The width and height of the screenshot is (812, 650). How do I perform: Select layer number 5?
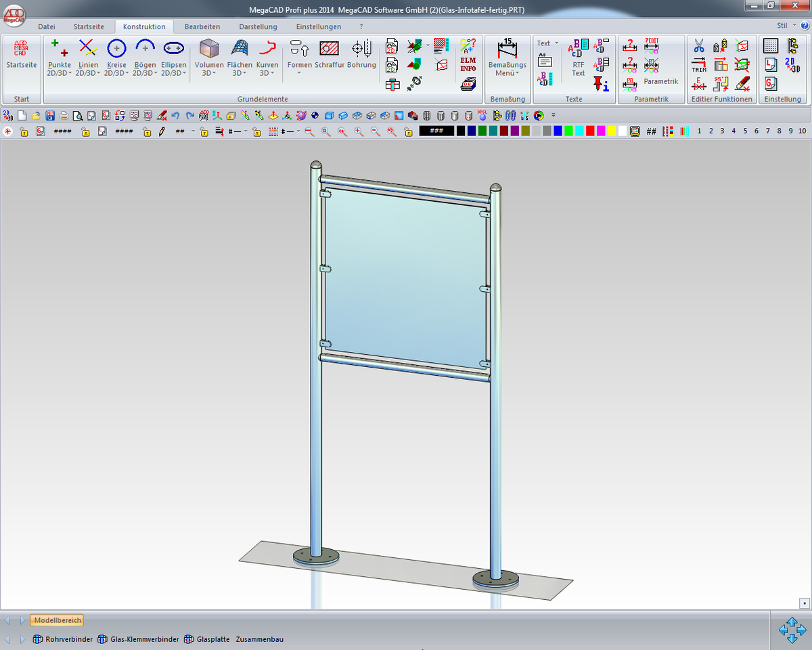[x=745, y=131]
